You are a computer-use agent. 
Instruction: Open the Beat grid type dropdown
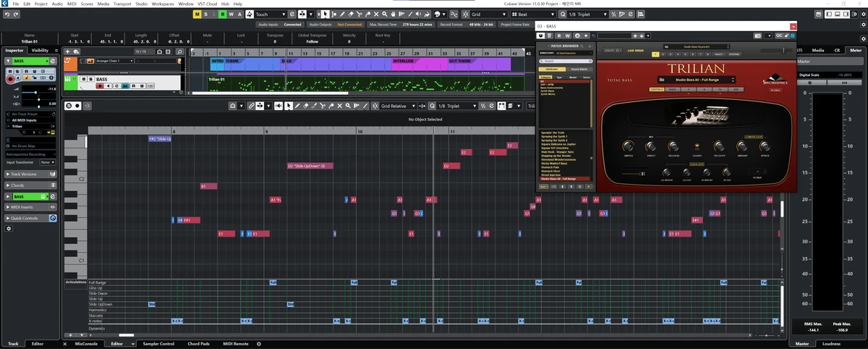click(x=533, y=14)
